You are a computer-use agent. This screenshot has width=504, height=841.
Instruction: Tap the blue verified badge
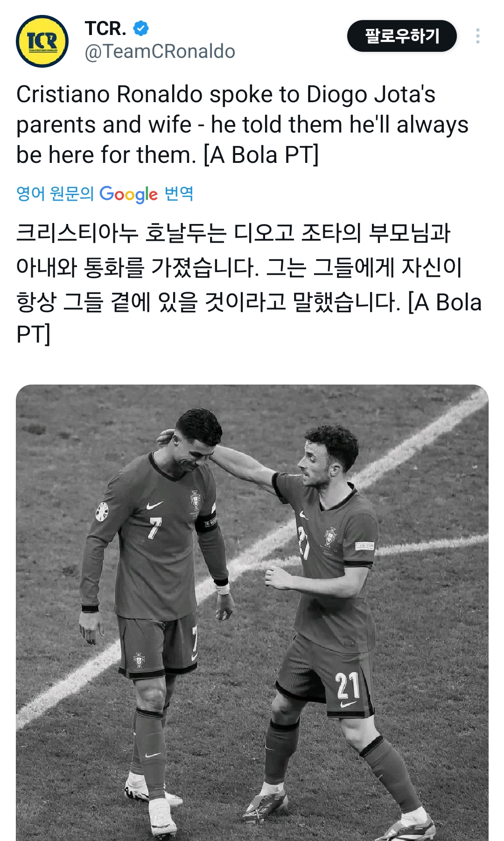click(141, 28)
